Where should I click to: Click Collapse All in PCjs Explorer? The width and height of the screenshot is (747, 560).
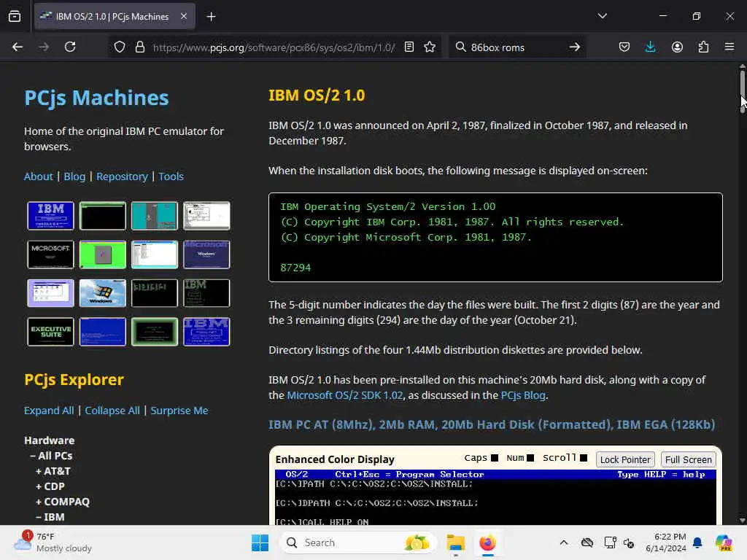pos(112,411)
